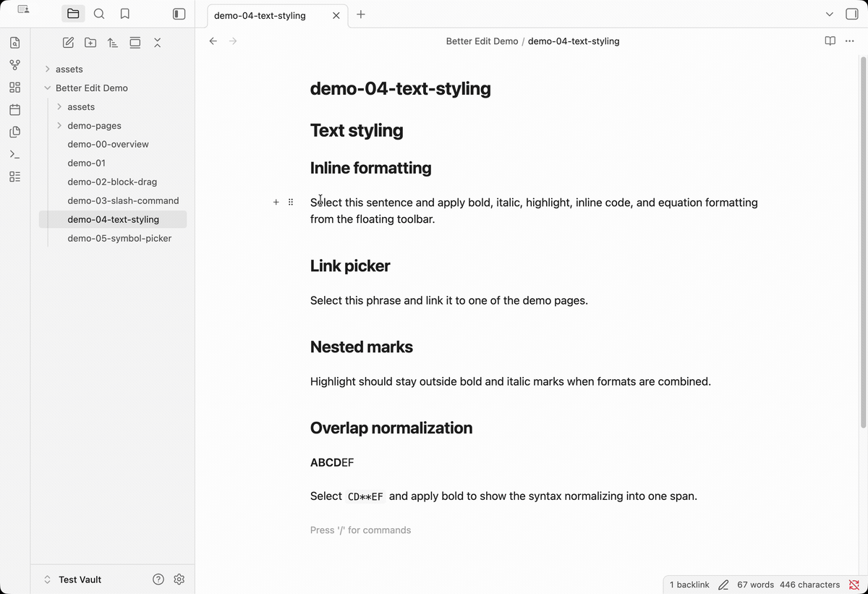868x594 pixels.
Task: Change the file sort order
Action: click(x=113, y=43)
